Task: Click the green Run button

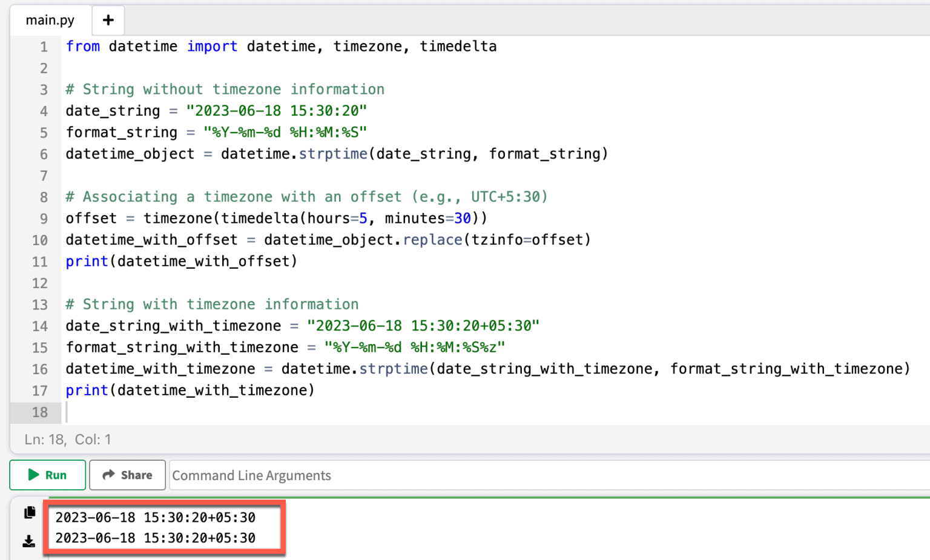Action: [47, 475]
